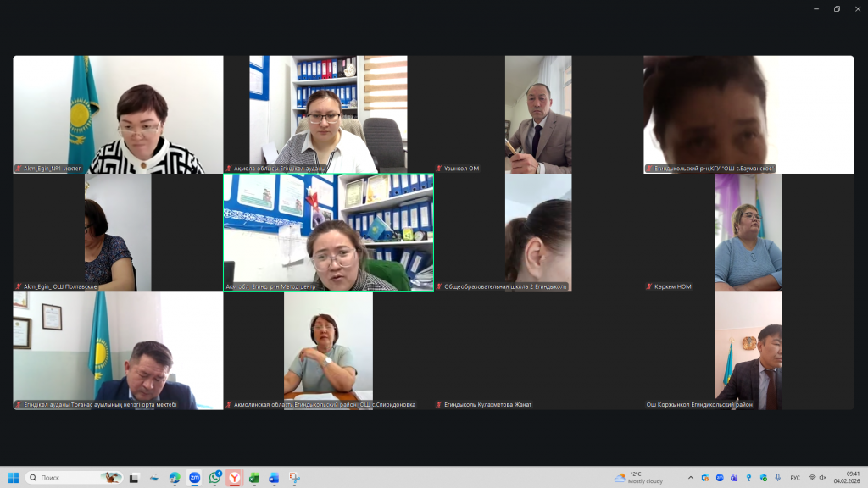Open Zoom from the taskbar
The height and width of the screenshot is (488, 868).
pos(194,478)
